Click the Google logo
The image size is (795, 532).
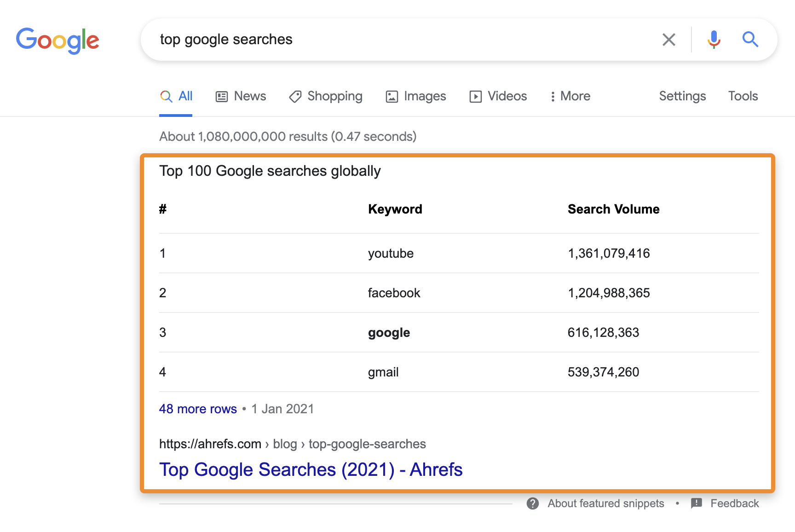click(58, 40)
